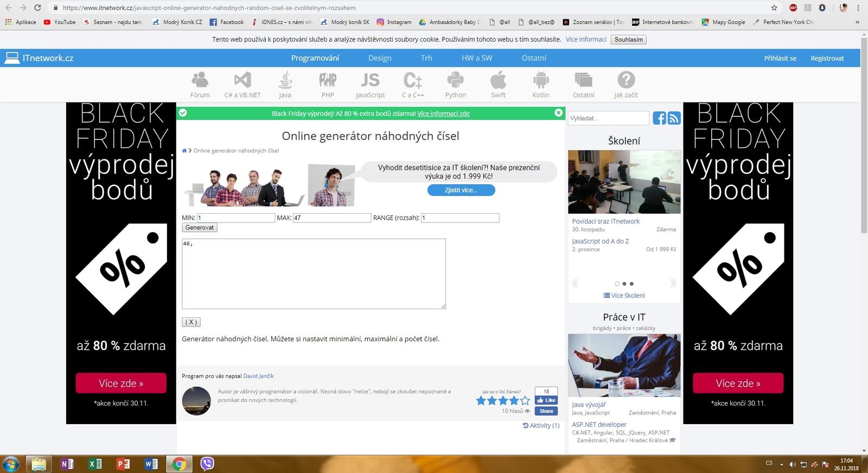
Task: Open Viber from the Windows taskbar
Action: (x=207, y=464)
